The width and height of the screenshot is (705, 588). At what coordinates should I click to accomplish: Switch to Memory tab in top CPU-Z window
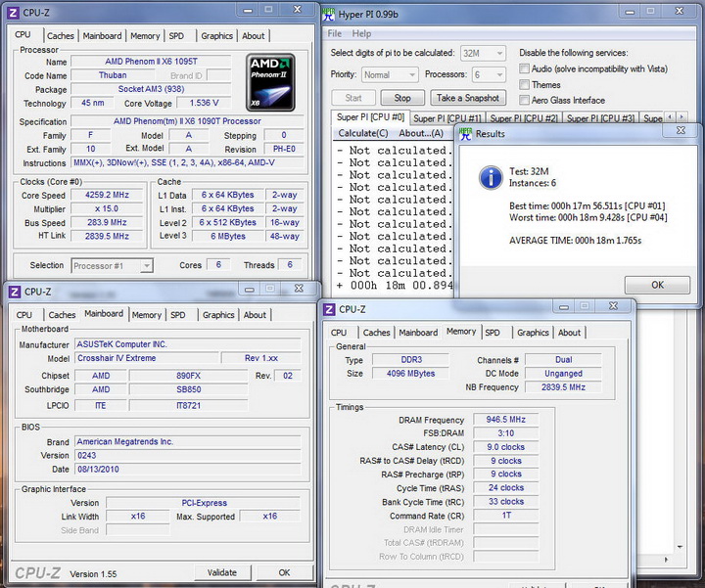point(145,36)
